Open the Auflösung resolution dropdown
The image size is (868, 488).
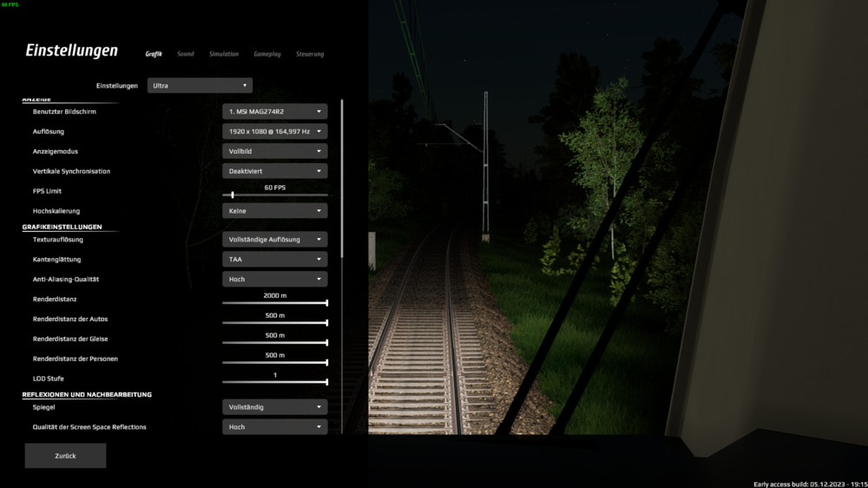pyautogui.click(x=274, y=131)
